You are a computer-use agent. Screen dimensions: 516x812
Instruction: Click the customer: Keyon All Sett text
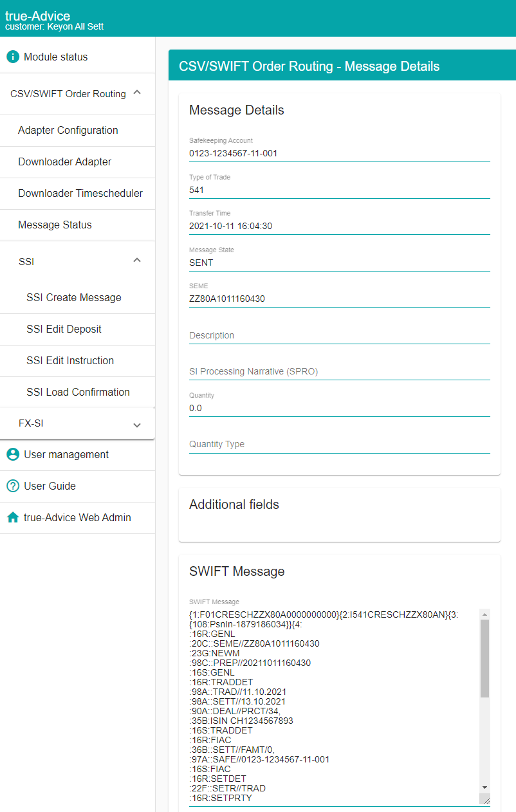54,27
